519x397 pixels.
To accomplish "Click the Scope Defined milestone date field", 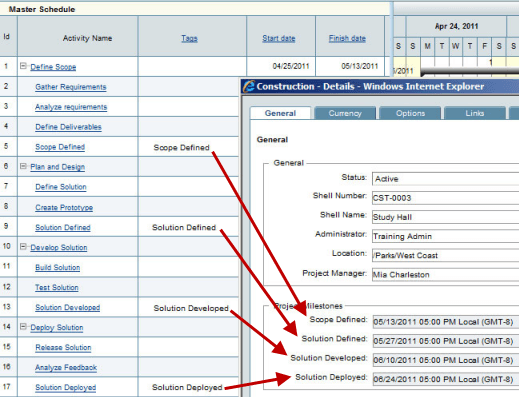I will tap(446, 322).
